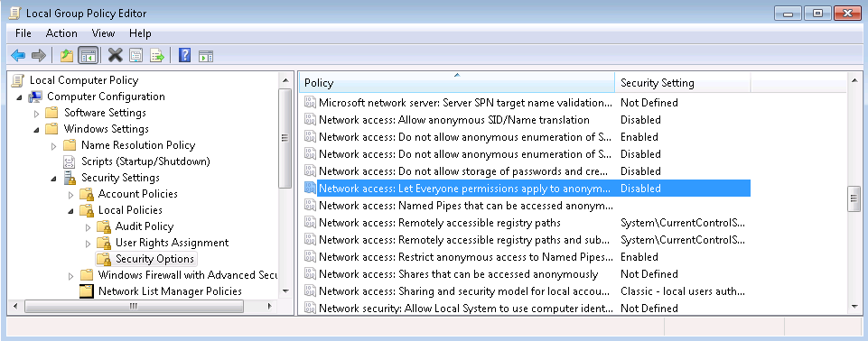This screenshot has width=868, height=341.
Task: Click the tree pane scroll down arrow
Action: pos(285,290)
